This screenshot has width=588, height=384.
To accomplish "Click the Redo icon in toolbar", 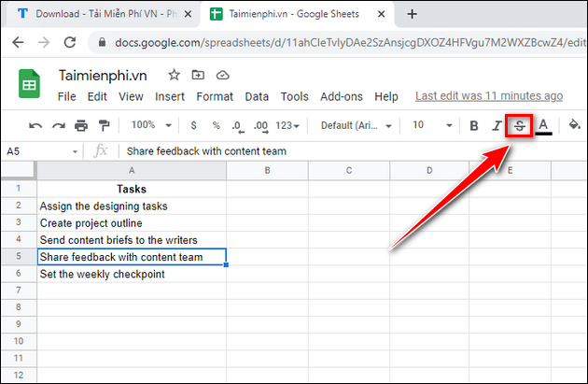I will (x=58, y=126).
